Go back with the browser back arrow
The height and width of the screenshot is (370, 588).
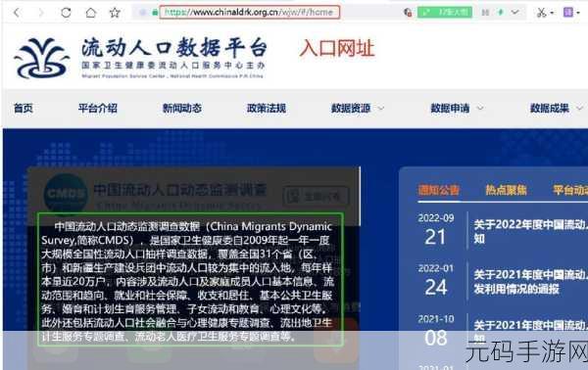click(17, 13)
